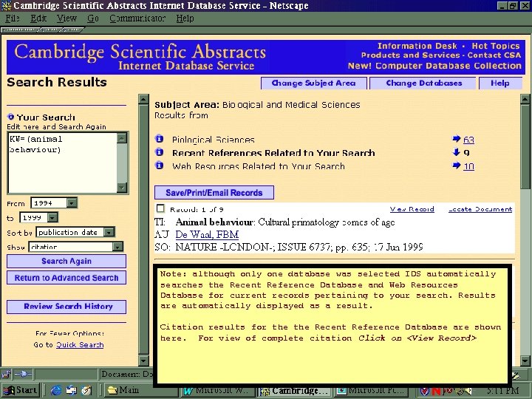Click the Show Desktop quick launch icon
Screen dimensions: 532x399
[71, 391]
